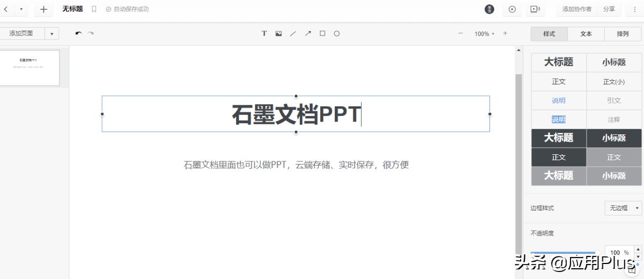Screen dimensions: 644x279
Task: Apply the gray background 大标题 style
Action: coord(559,175)
